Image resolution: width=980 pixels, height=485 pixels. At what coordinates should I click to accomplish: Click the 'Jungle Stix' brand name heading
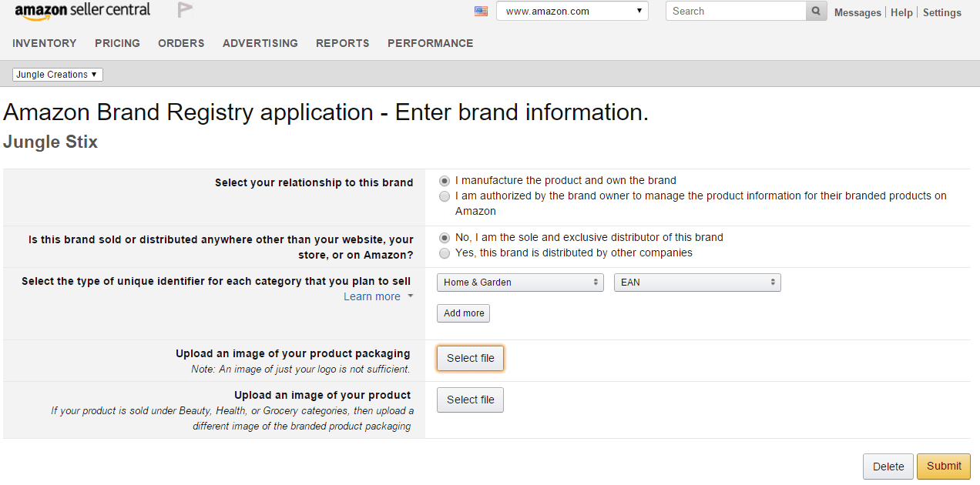pos(51,142)
